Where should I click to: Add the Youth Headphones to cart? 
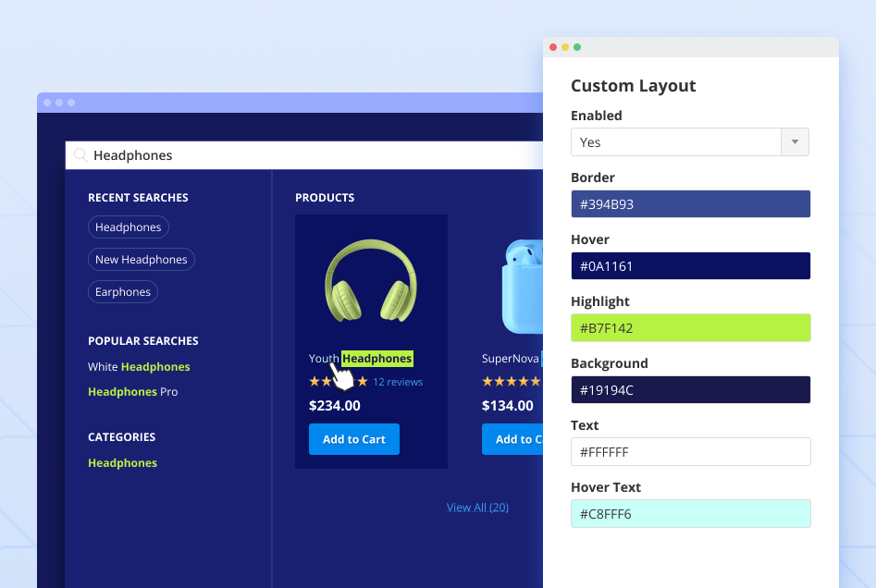(354, 439)
